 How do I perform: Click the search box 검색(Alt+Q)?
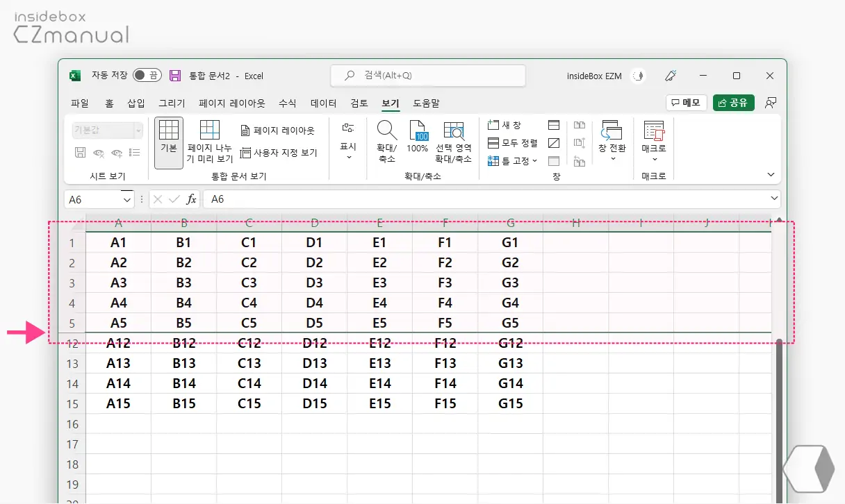427,76
